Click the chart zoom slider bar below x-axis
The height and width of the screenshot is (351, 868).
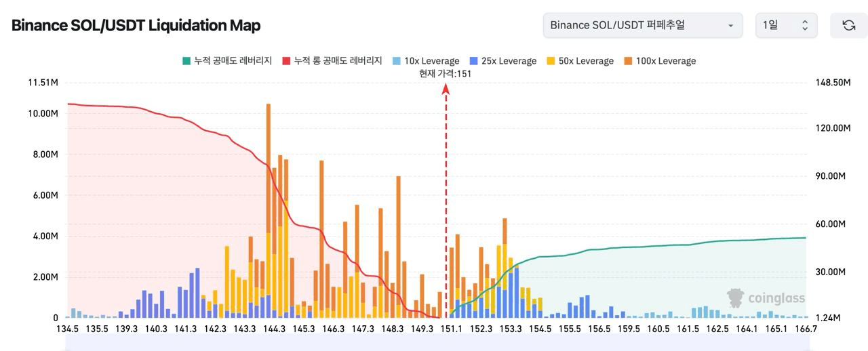436,343
